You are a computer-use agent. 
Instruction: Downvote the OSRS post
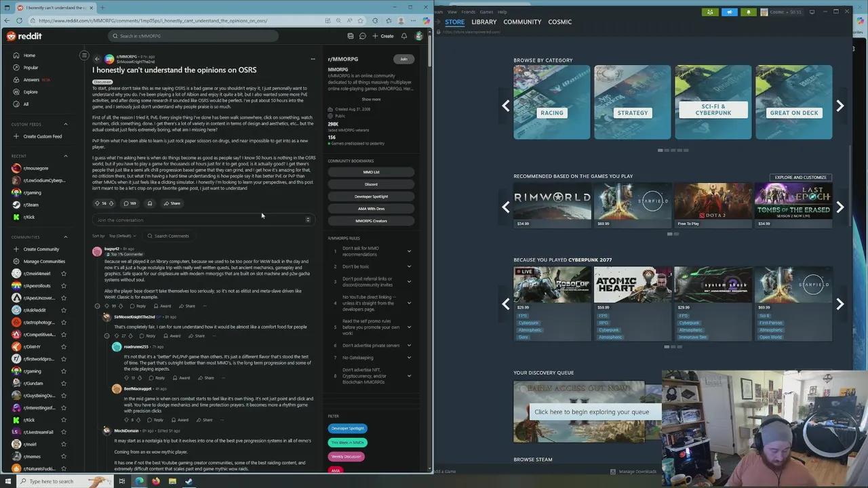(113, 203)
